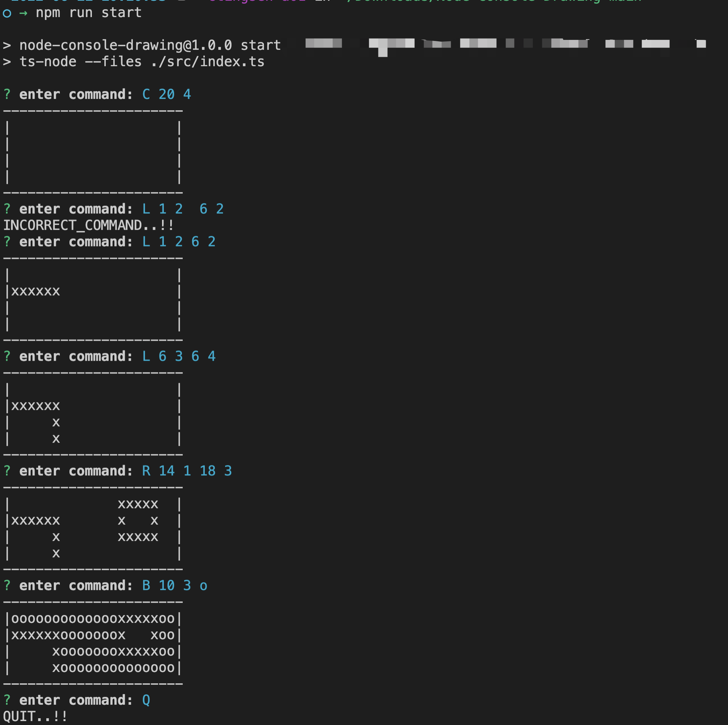
Task: Click the 'C 20 4' command input
Action: tap(167, 94)
